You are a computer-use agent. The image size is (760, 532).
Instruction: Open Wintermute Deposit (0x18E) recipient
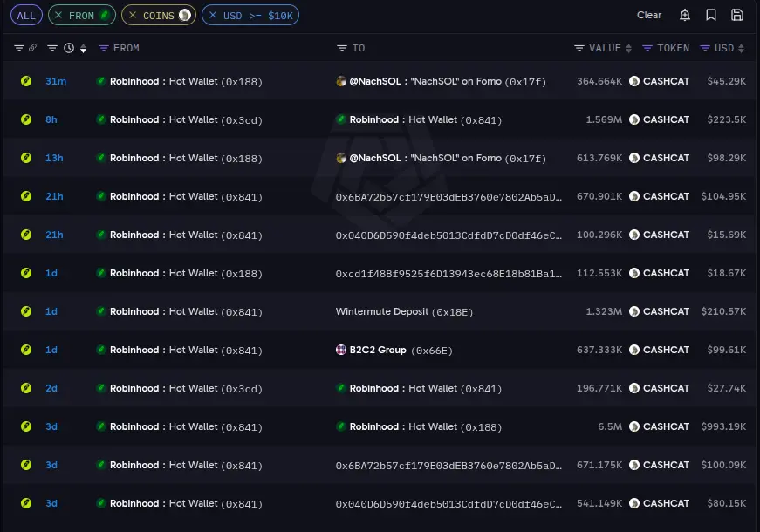click(x=404, y=311)
